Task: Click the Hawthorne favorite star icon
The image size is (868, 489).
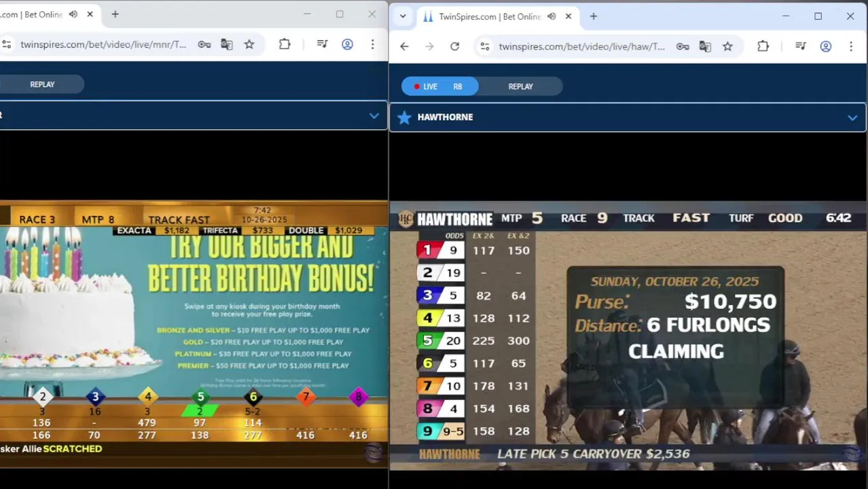Action: 404,117
